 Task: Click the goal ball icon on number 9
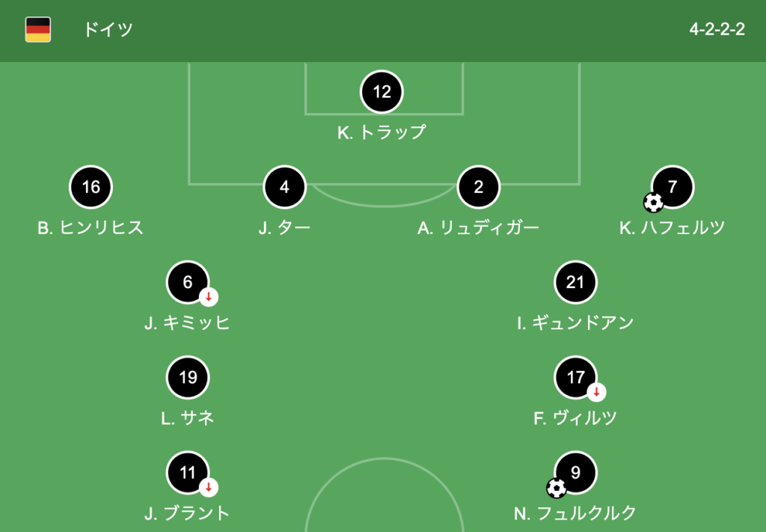pyautogui.click(x=557, y=488)
